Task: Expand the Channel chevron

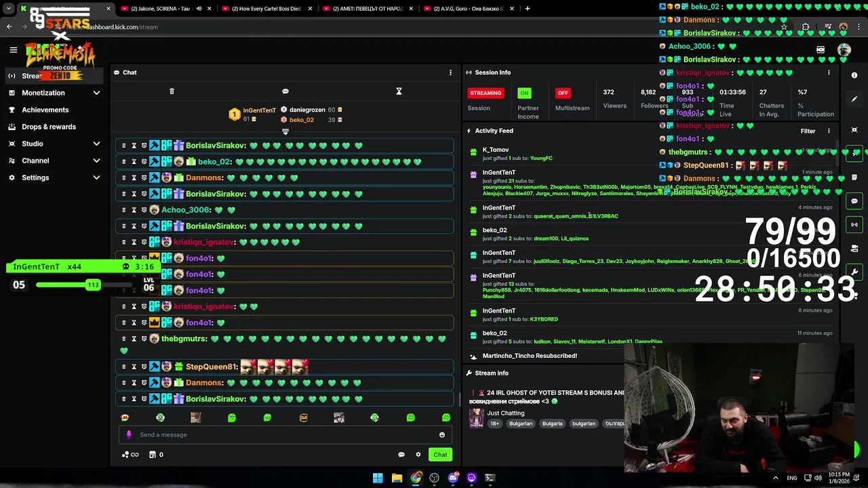Action: (96, 161)
